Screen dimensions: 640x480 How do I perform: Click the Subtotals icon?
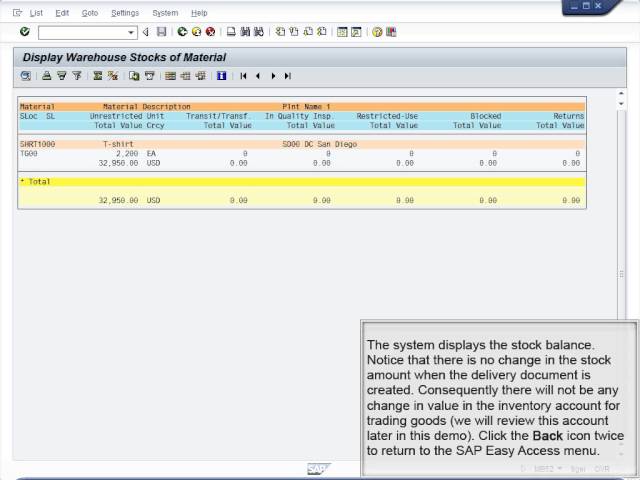pos(113,76)
